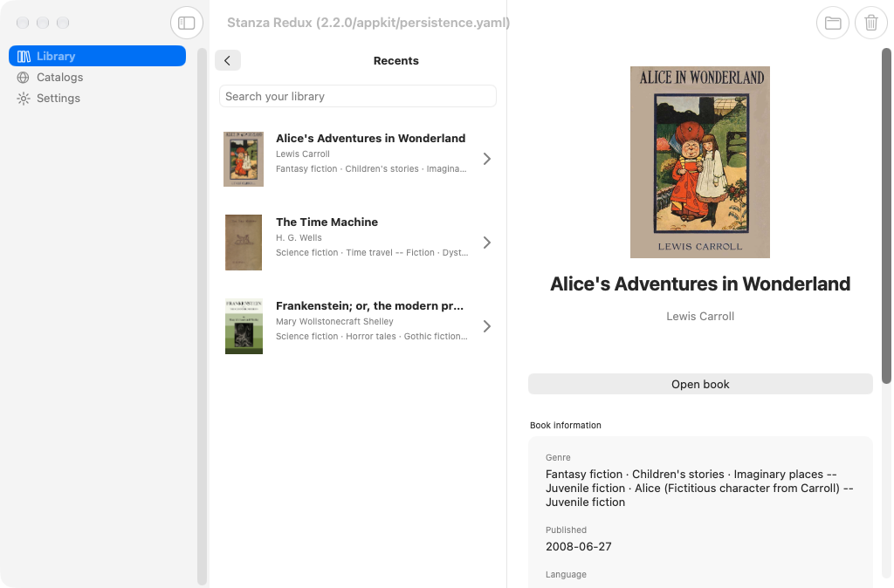This screenshot has height=588, width=894.
Task: Click The Time Machine cover thumbnail
Action: [244, 243]
